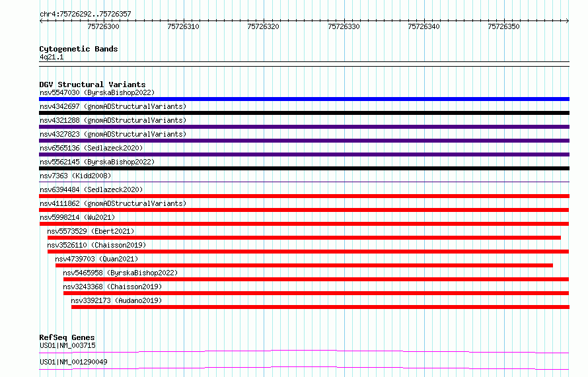This screenshot has width=588, height=377.
Task: Click the red nsv3243368 variant bar
Action: point(316,293)
